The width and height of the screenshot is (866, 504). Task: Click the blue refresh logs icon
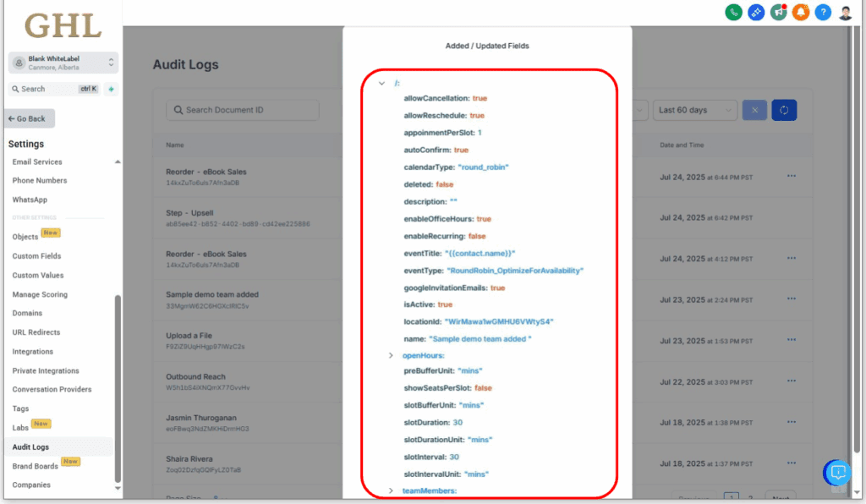click(x=784, y=110)
